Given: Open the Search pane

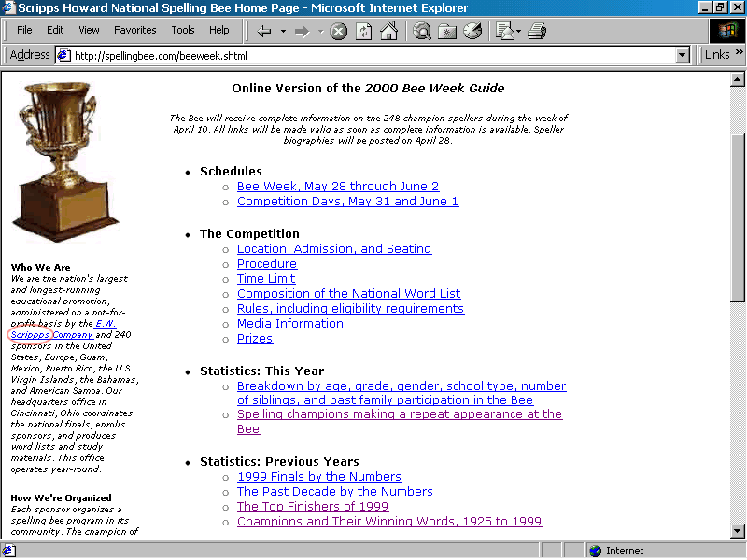Looking at the screenshot, I should pyautogui.click(x=422, y=31).
